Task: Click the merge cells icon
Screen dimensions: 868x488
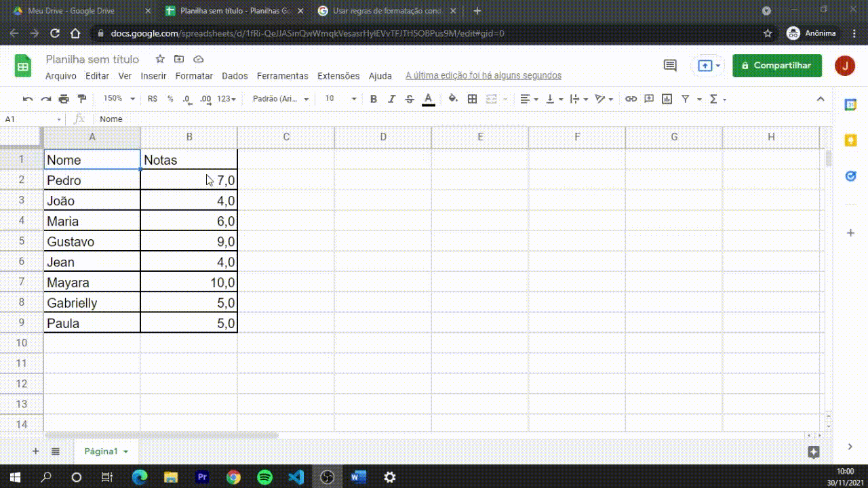Action: pos(492,99)
